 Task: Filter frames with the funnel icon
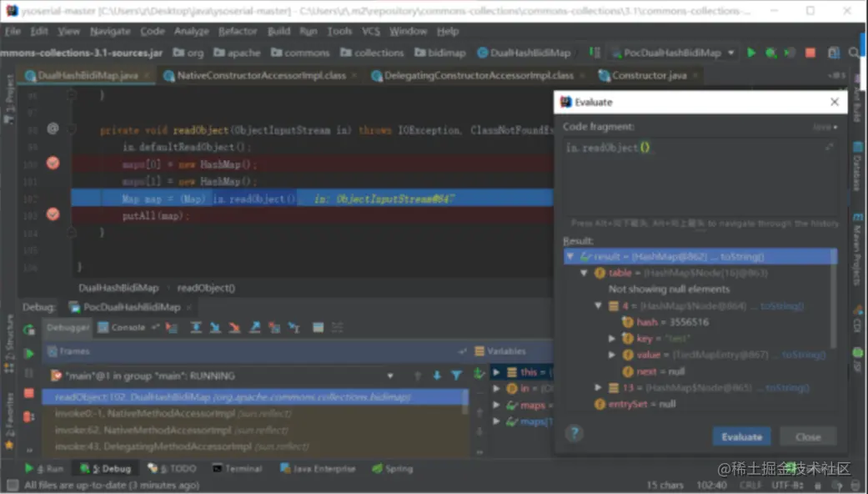[x=457, y=376]
